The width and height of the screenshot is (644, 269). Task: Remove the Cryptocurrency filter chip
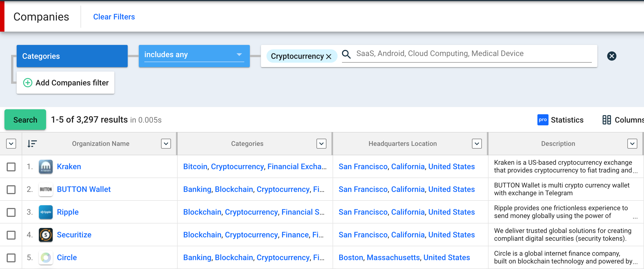click(329, 56)
